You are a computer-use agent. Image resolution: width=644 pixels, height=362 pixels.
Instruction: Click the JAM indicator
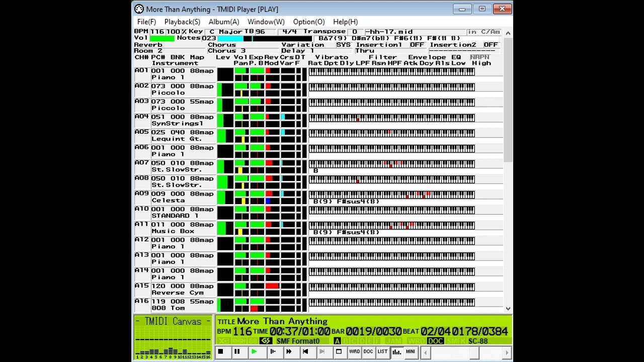point(393,341)
